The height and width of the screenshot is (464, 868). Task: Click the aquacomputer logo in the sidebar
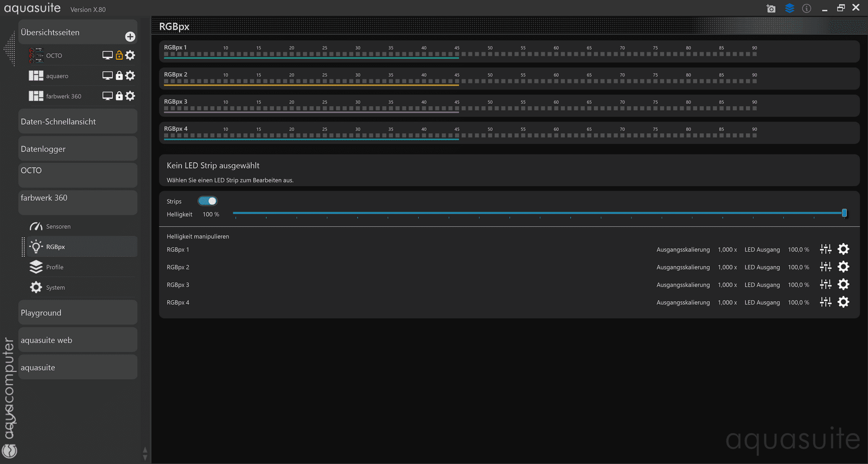click(x=9, y=399)
